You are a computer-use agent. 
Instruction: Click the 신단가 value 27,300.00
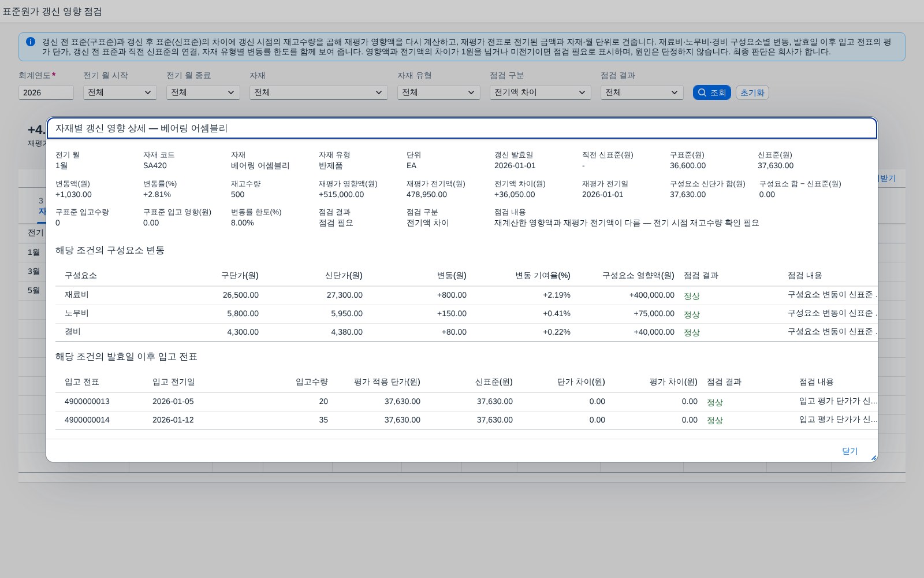(345, 295)
